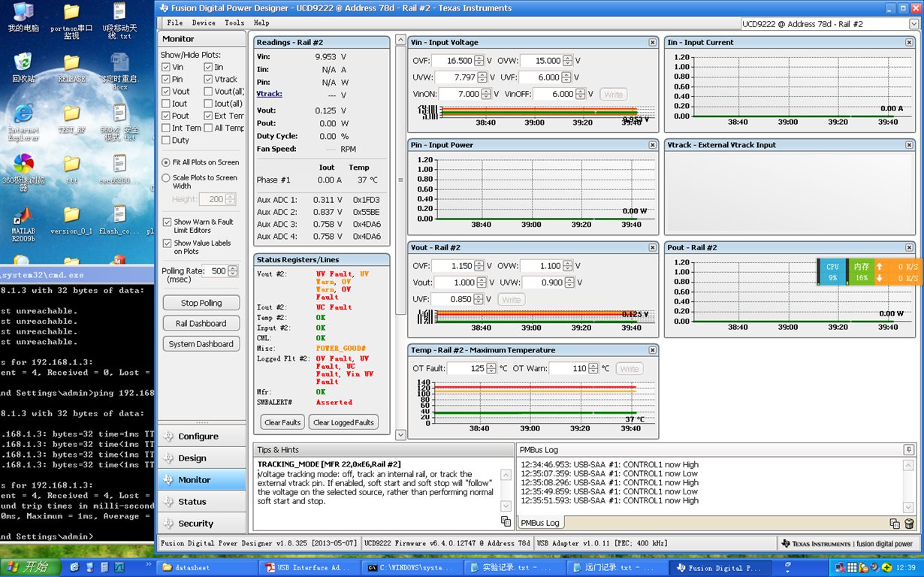Uncheck Show Warn & Fault Limit Editors

tap(168, 222)
